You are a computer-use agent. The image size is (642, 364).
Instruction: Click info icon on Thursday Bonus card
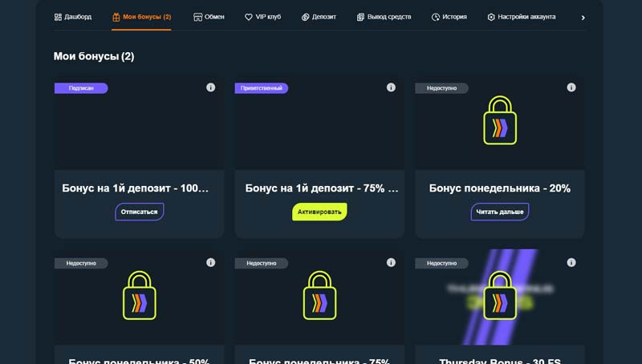571,262
